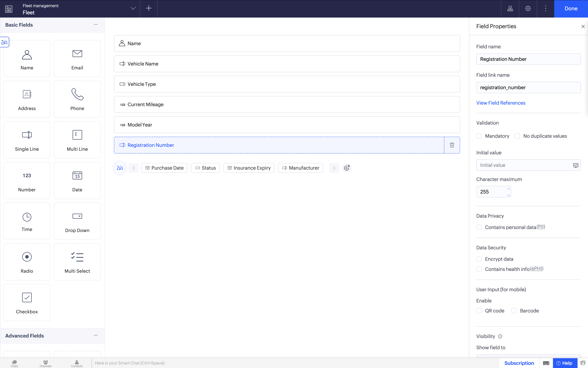Open the Subscription link

[519, 363]
